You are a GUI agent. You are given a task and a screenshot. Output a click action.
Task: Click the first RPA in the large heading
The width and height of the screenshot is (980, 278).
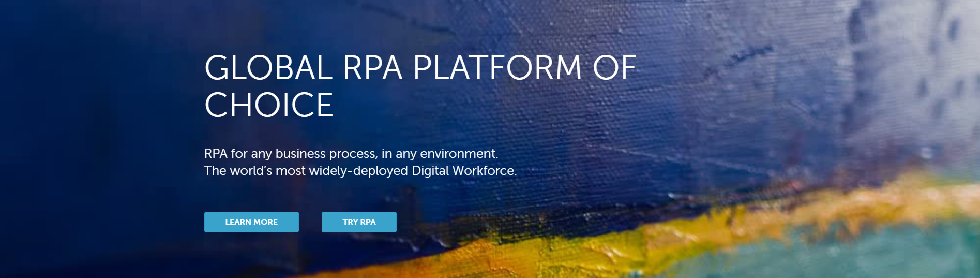point(372,68)
